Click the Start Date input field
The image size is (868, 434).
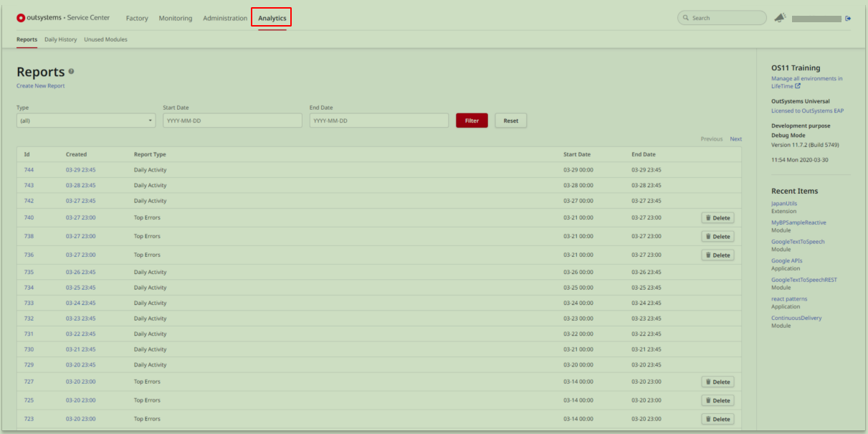click(232, 120)
